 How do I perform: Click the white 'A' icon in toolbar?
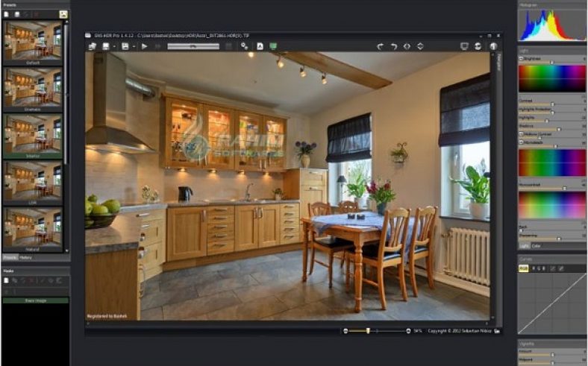tap(260, 46)
